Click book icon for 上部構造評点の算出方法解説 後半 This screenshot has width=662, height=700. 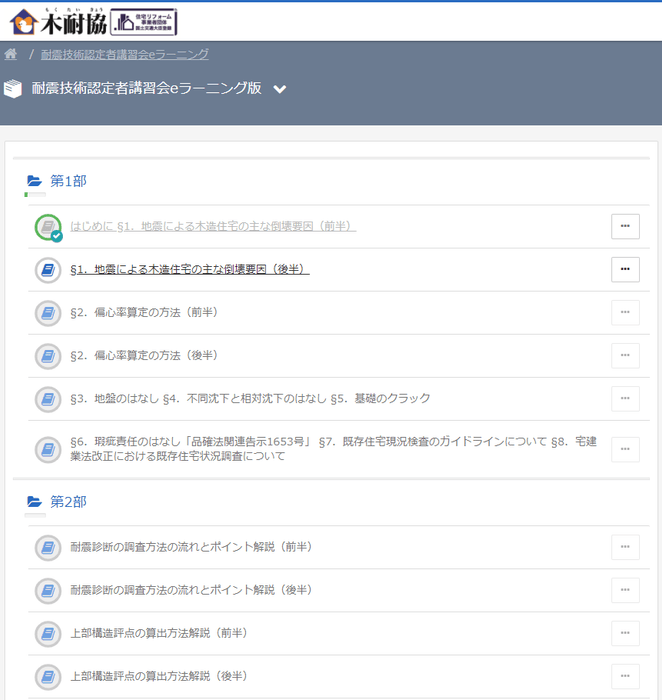pos(47,676)
